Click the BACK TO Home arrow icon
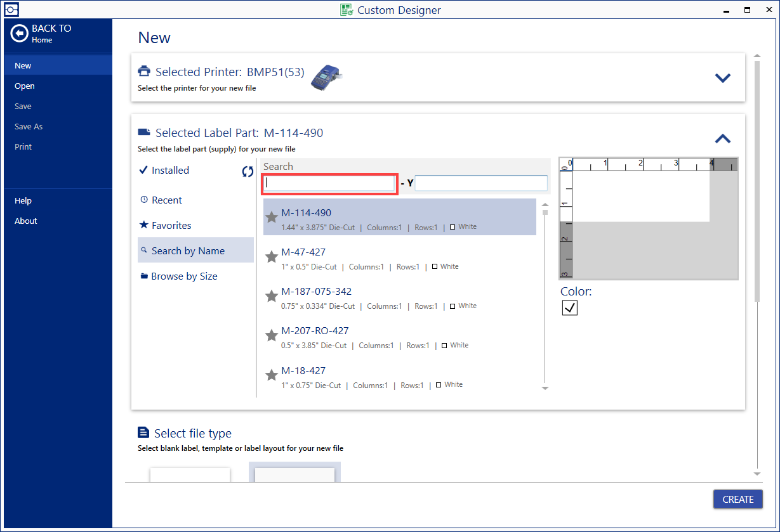The height and width of the screenshot is (532, 780). pos(20,34)
